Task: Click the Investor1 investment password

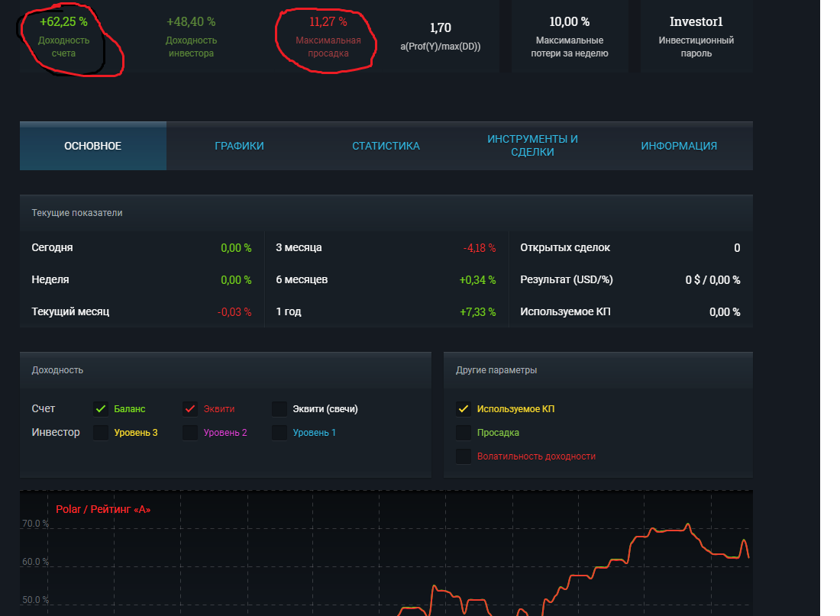Action: click(x=696, y=22)
